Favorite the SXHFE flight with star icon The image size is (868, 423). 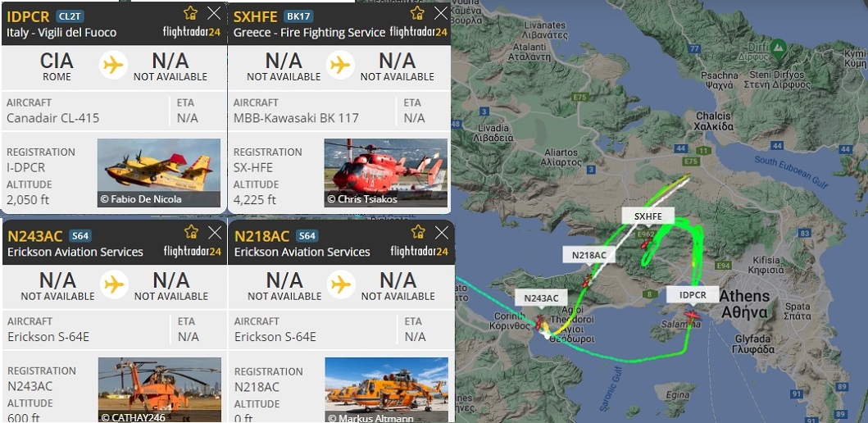[417, 13]
